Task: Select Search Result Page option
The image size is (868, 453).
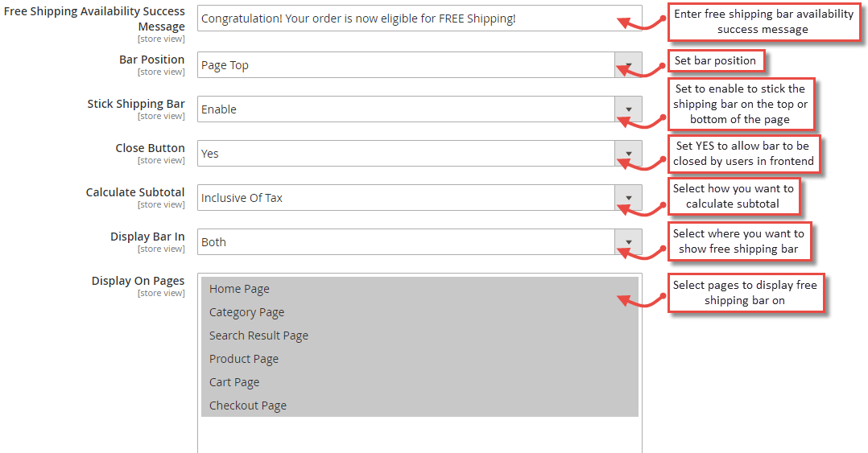Action: click(x=258, y=336)
